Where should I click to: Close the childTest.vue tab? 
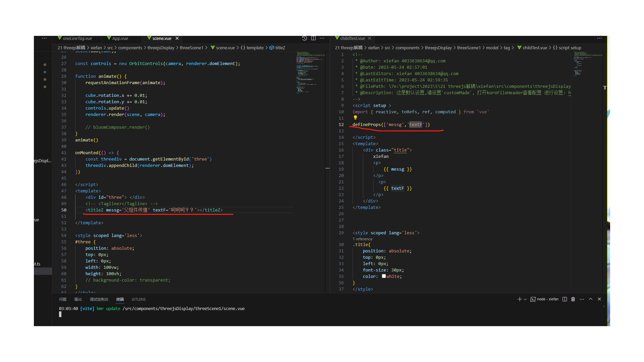[370, 38]
